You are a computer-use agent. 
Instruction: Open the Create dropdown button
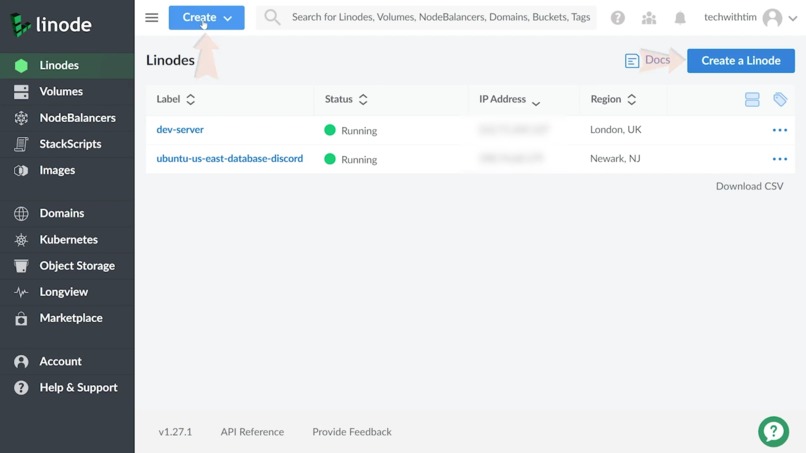click(x=207, y=17)
